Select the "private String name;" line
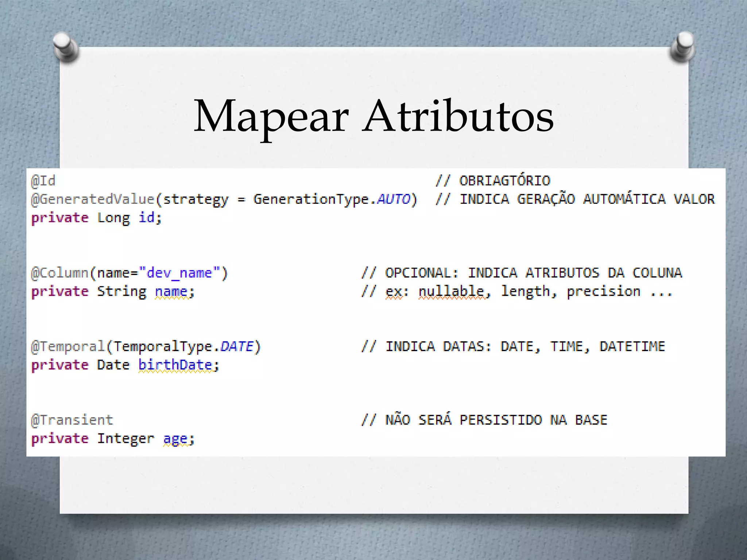The image size is (747, 560). [x=113, y=292]
